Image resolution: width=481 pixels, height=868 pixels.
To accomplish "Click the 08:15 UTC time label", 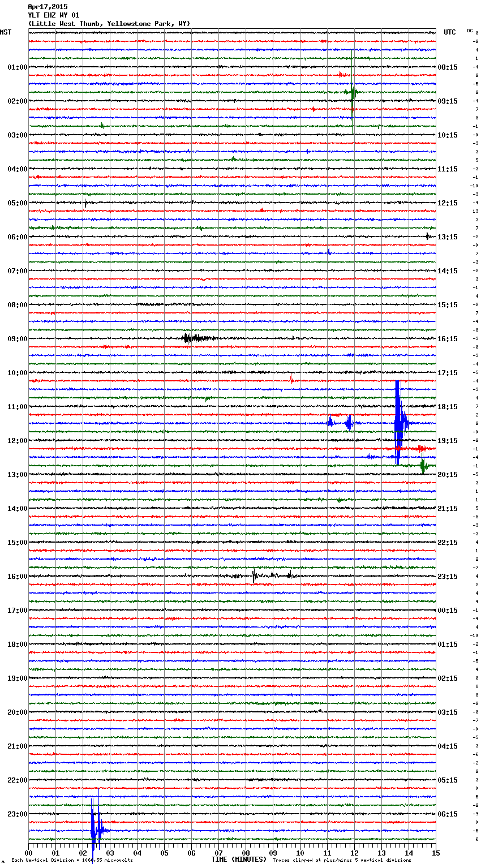I will 448,67.
